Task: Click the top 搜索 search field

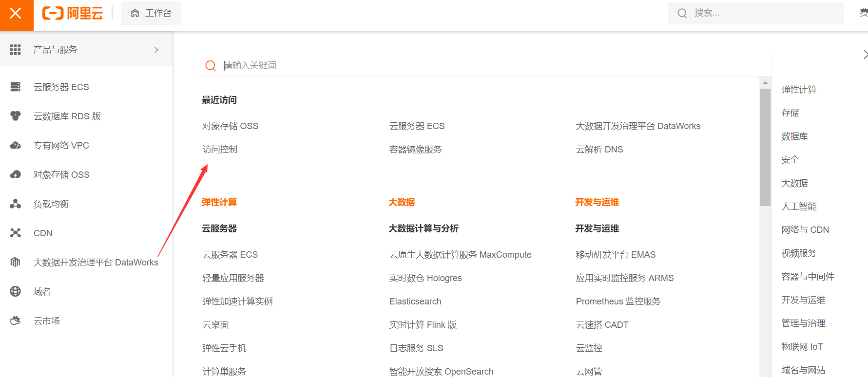Action: [756, 13]
